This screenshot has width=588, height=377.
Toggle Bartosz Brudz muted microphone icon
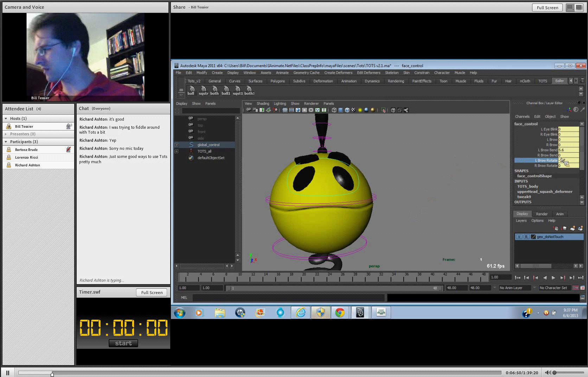[69, 149]
